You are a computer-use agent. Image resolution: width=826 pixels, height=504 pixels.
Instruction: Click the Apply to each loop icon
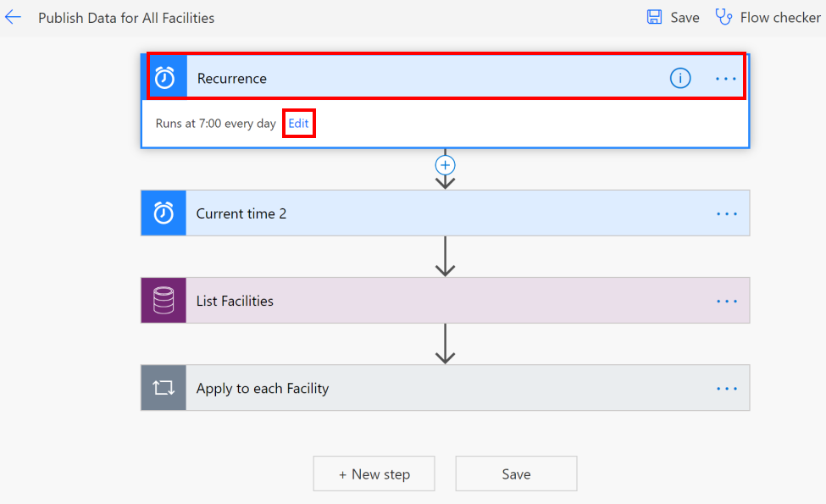coord(164,388)
